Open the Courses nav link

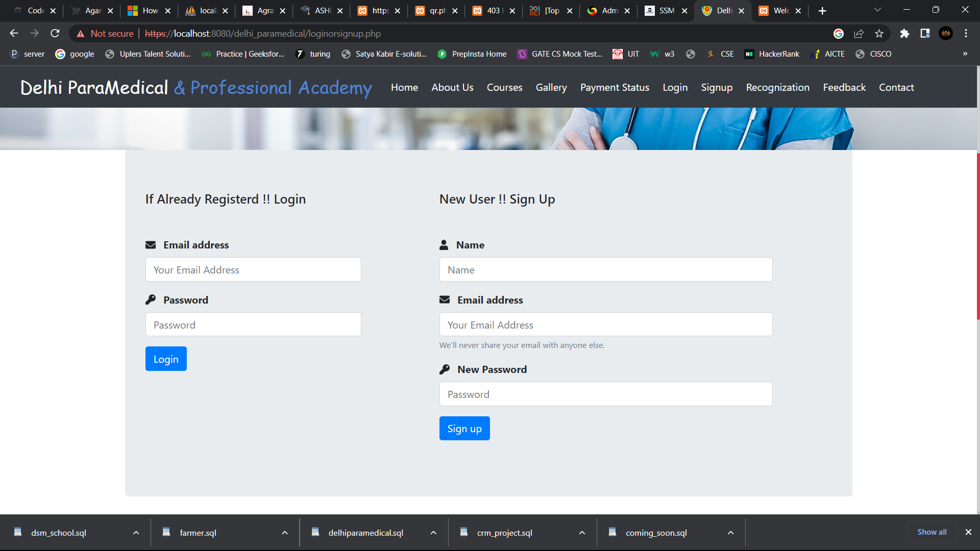click(504, 87)
